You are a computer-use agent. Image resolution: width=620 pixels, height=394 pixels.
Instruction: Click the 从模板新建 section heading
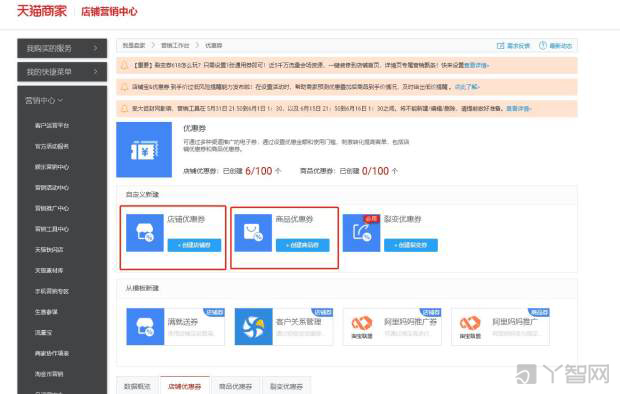pos(142,288)
